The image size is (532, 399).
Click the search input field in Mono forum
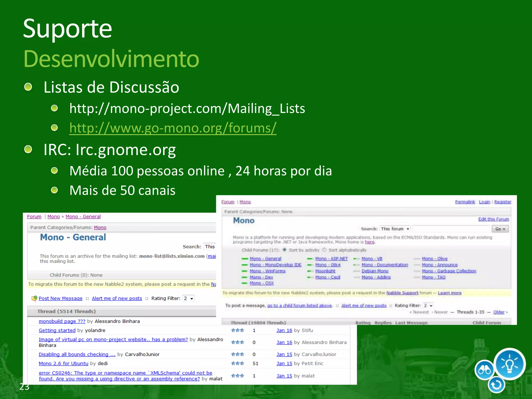[451, 229]
